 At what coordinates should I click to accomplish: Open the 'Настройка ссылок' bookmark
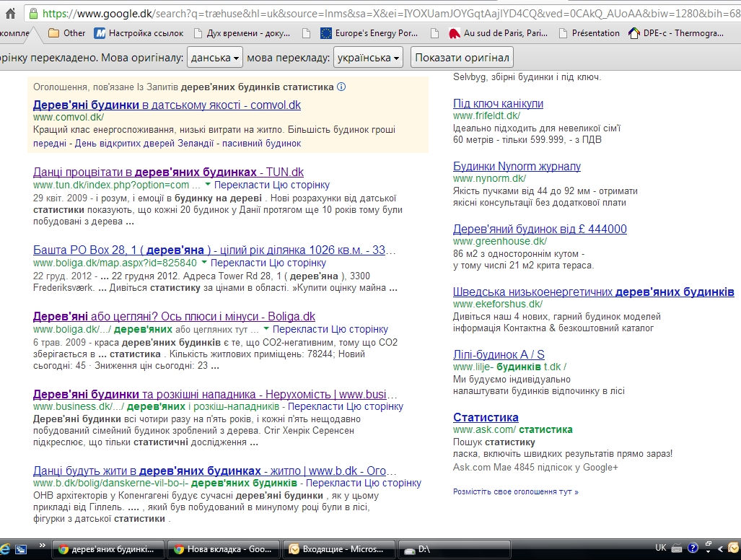coord(139,33)
